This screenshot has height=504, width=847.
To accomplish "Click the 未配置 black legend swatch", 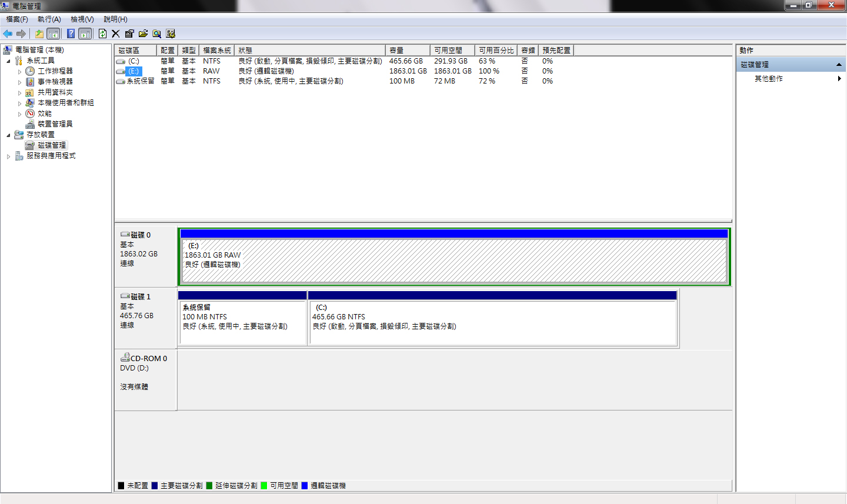I will pyautogui.click(x=121, y=486).
